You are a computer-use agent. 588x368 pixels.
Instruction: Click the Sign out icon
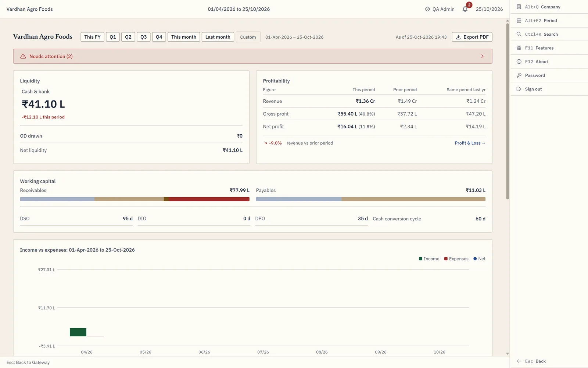519,89
